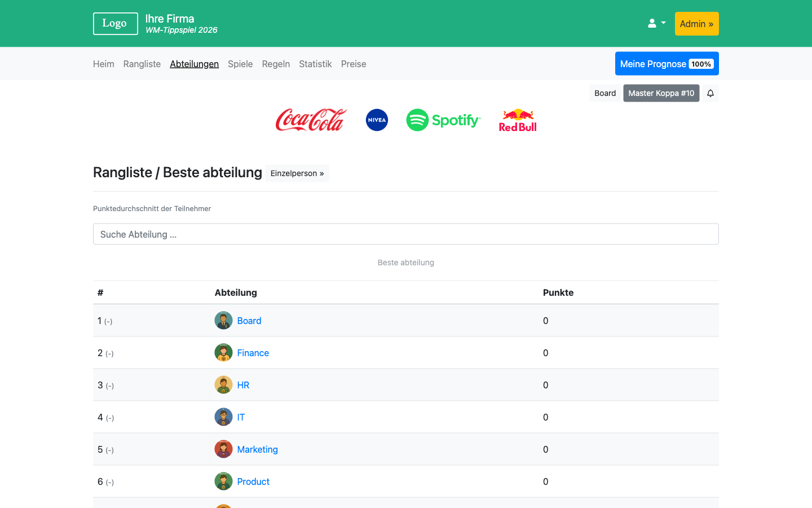Click the Coca-Cola sponsor logo
812x508 pixels.
(311, 120)
